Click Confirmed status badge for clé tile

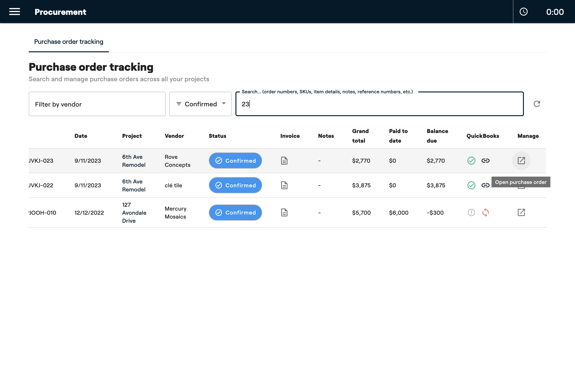[x=235, y=185]
